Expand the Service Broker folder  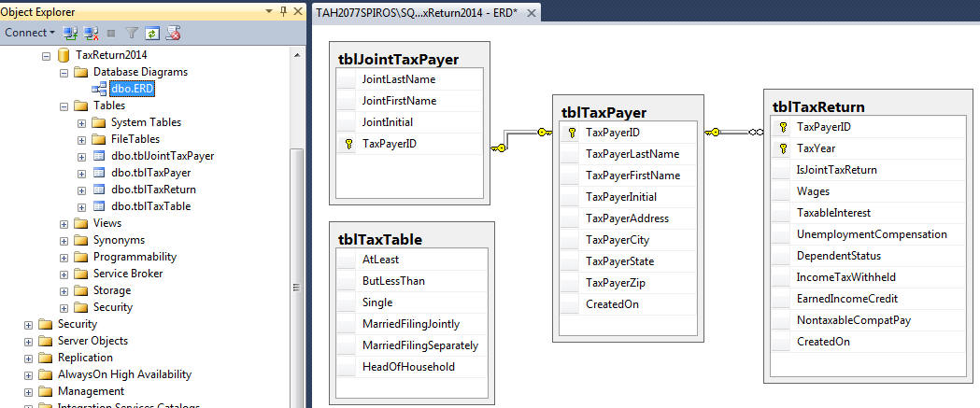[64, 274]
